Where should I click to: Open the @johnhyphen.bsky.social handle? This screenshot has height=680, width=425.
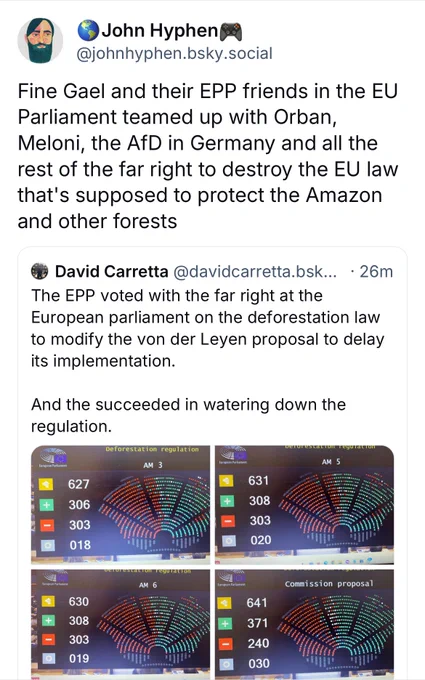pyautogui.click(x=174, y=53)
